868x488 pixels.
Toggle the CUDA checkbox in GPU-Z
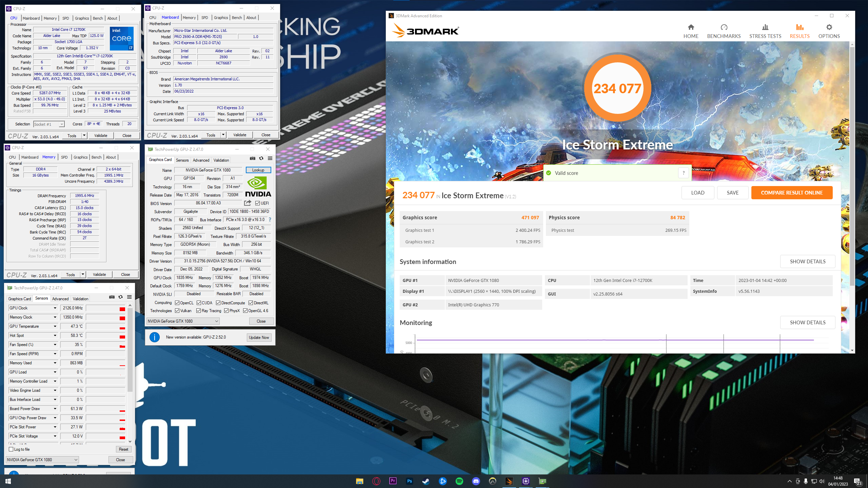pos(199,303)
